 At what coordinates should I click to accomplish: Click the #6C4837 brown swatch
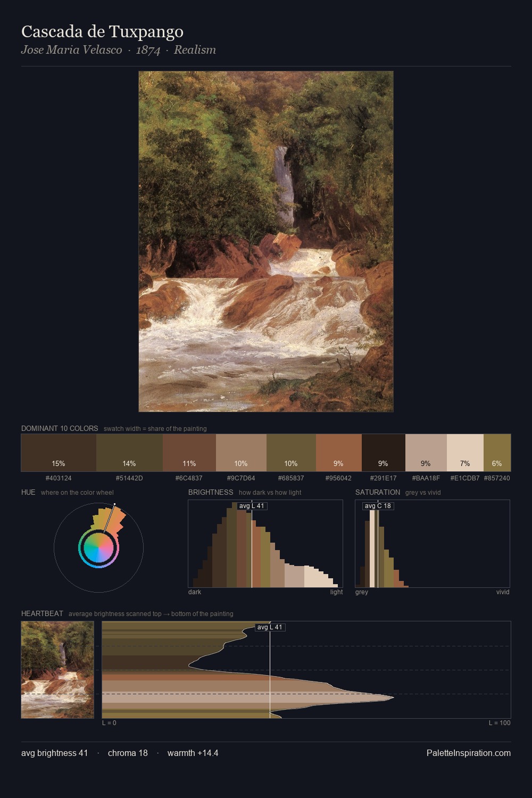coord(189,453)
